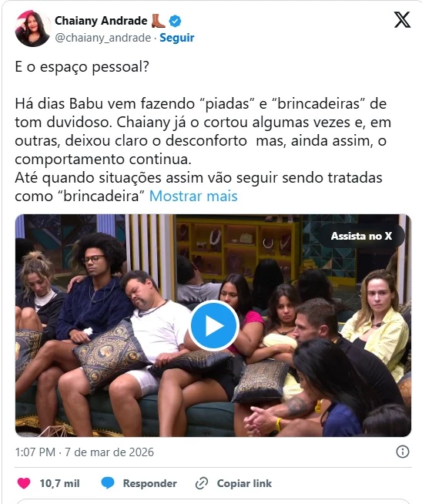
Task: Click the reply speech bubble icon
Action: (108, 483)
